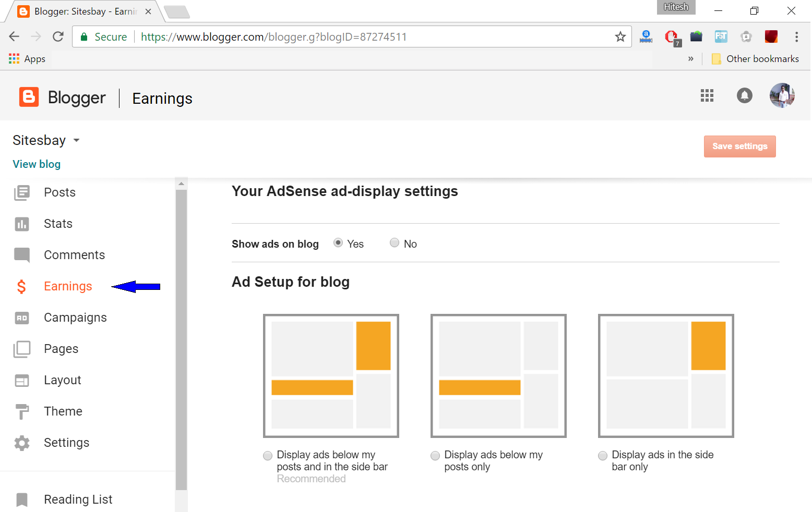Screen dimensions: 812x512
Task: Click the Layout icon in sidebar
Action: (x=22, y=381)
